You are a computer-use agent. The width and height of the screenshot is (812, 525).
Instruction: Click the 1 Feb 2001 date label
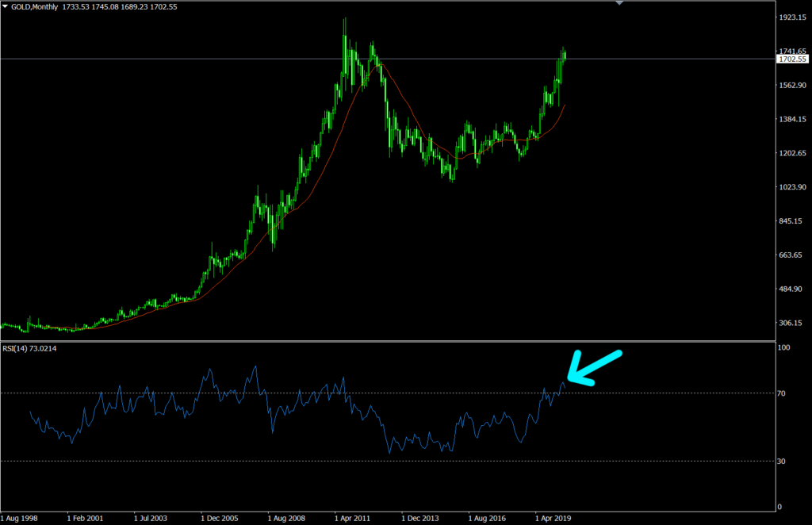[x=85, y=517]
